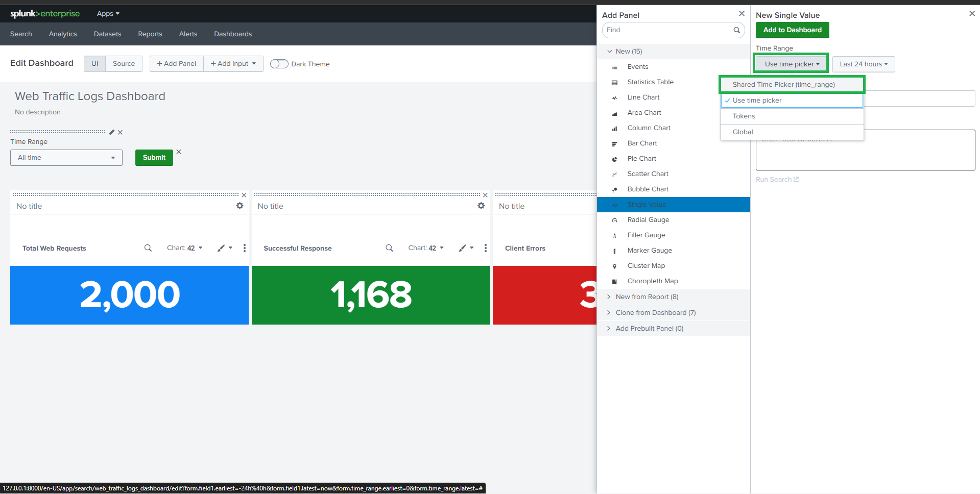Open the Apps menu
980x494 pixels.
pos(108,14)
